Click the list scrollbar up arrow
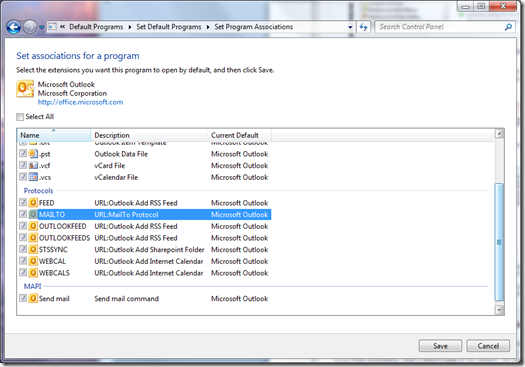This screenshot has width=525, height=367. (x=499, y=134)
